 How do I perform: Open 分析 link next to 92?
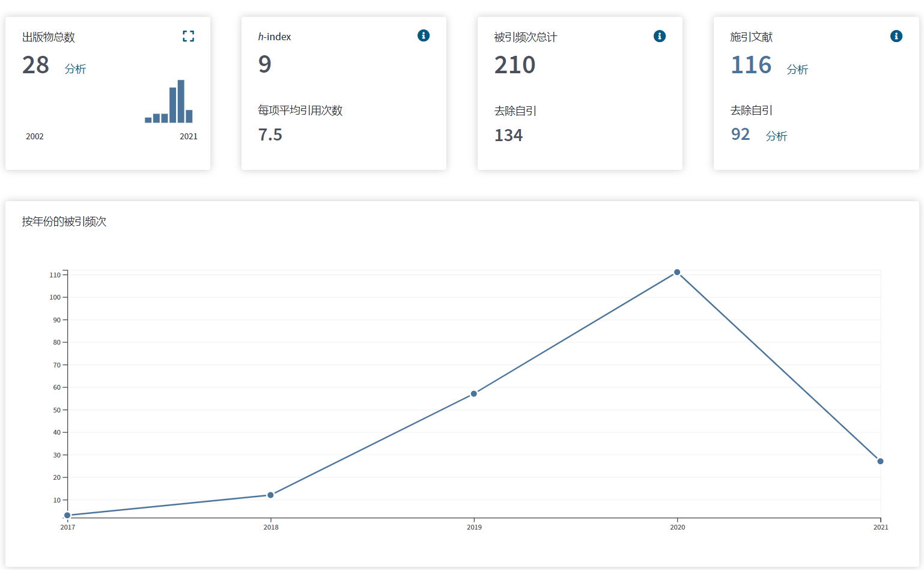[776, 136]
